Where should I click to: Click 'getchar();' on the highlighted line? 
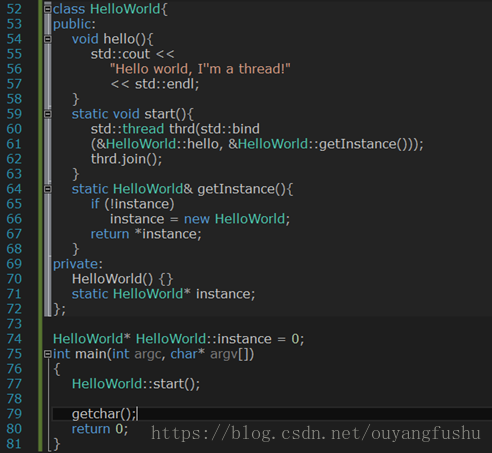[104, 414]
